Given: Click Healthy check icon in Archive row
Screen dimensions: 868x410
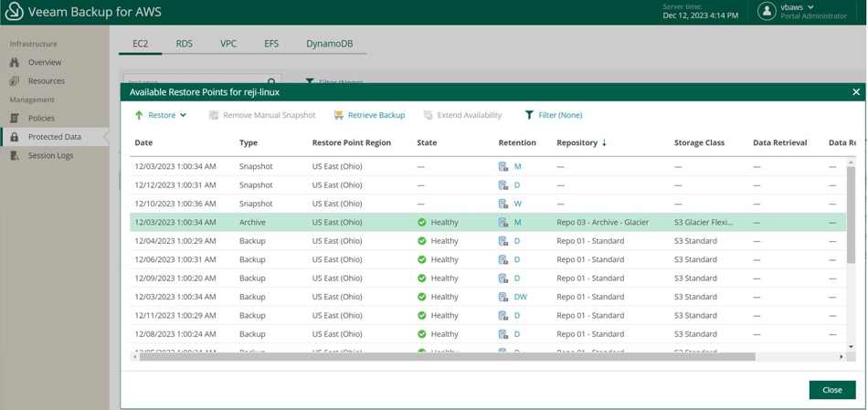Looking at the screenshot, I should pos(422,223).
